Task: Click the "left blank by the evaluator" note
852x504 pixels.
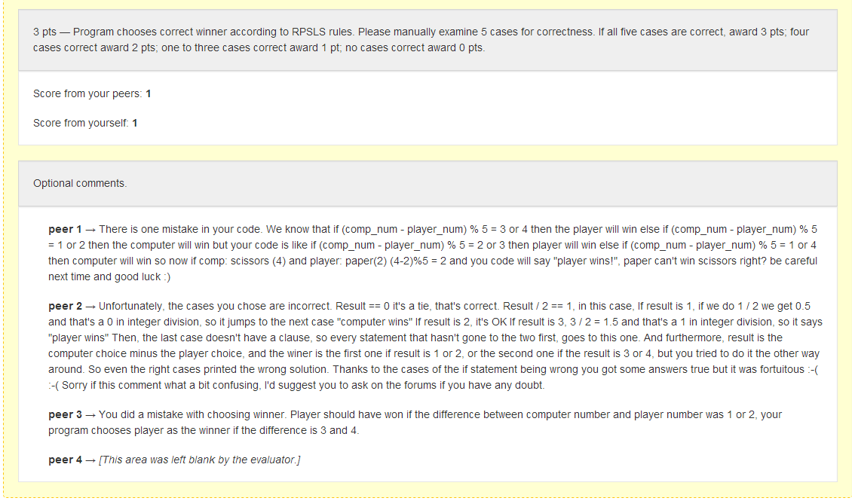Action: [200, 460]
